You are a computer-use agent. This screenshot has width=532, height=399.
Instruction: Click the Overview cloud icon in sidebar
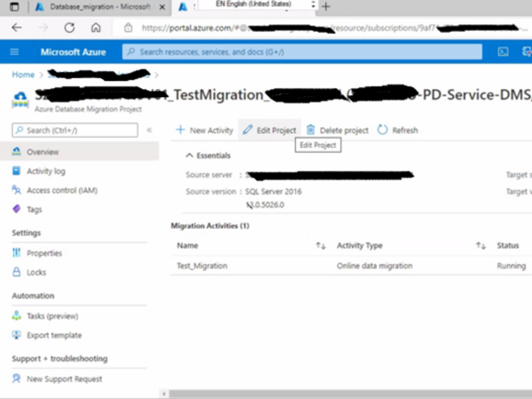(x=16, y=151)
